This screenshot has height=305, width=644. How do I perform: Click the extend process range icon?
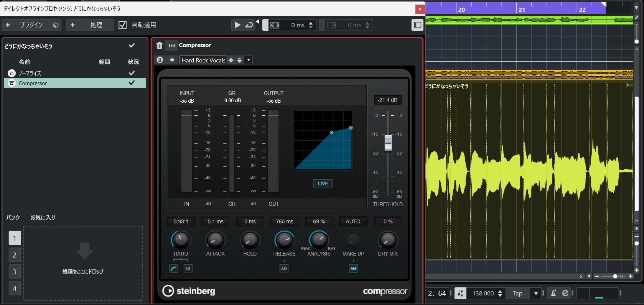(275, 25)
